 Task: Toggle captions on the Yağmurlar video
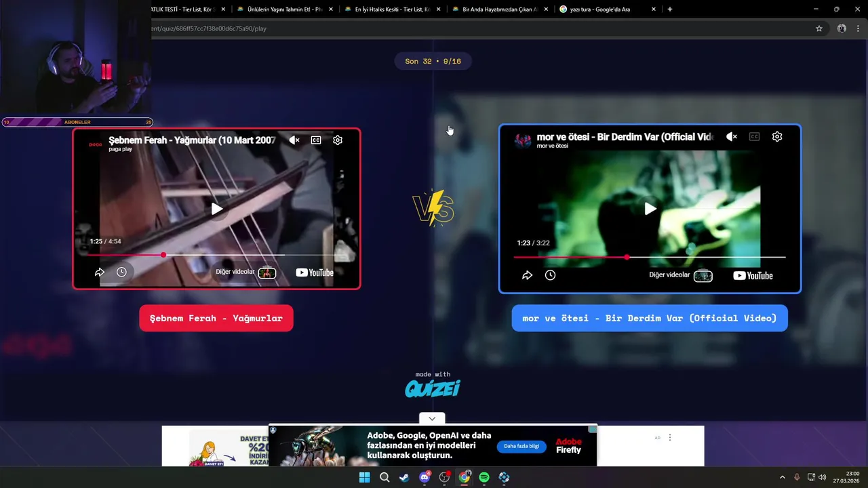coord(316,140)
